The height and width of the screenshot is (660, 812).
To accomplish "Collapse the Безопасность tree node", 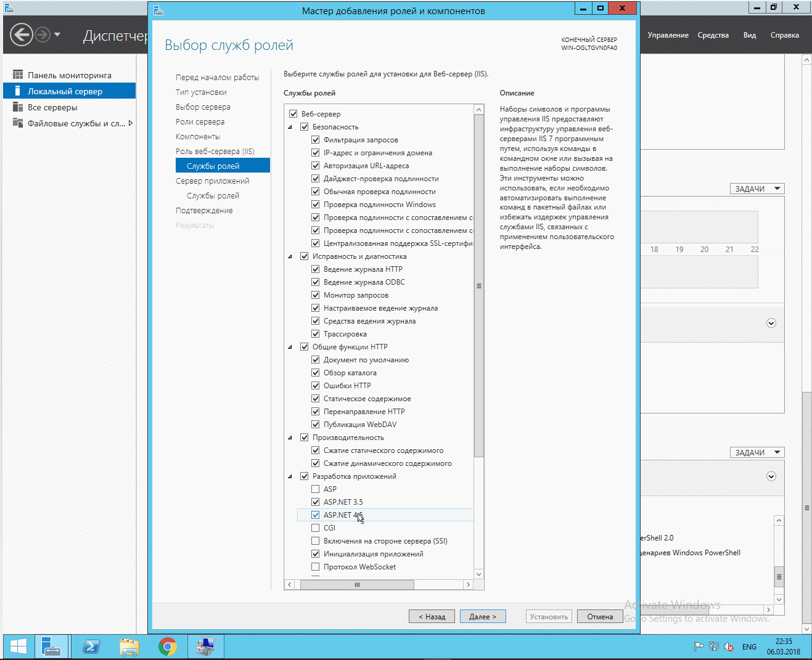I will 290,127.
